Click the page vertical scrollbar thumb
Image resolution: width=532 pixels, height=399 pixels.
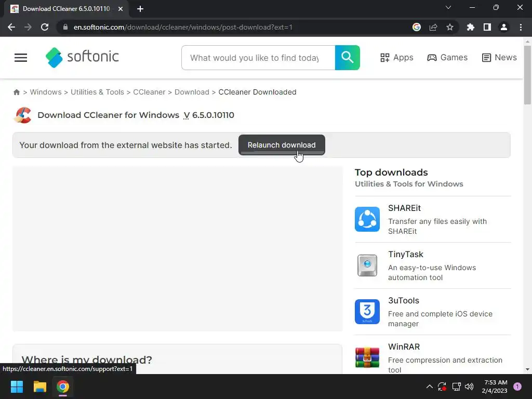pos(527,75)
